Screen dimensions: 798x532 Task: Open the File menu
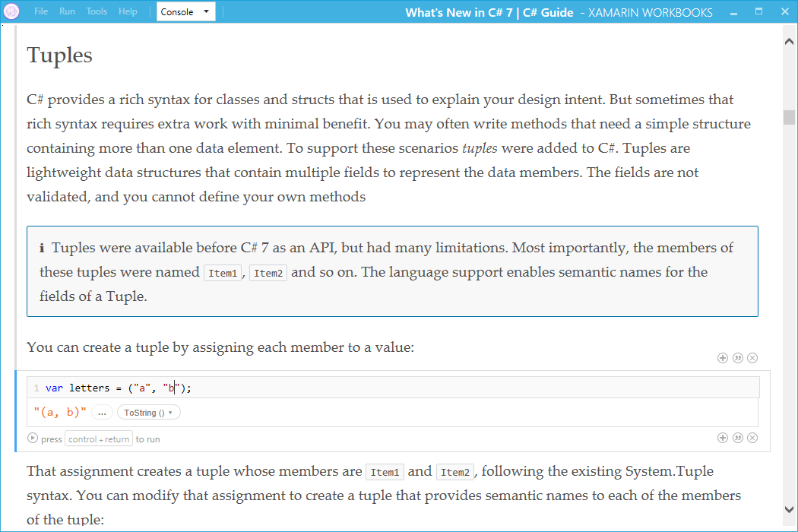point(41,12)
